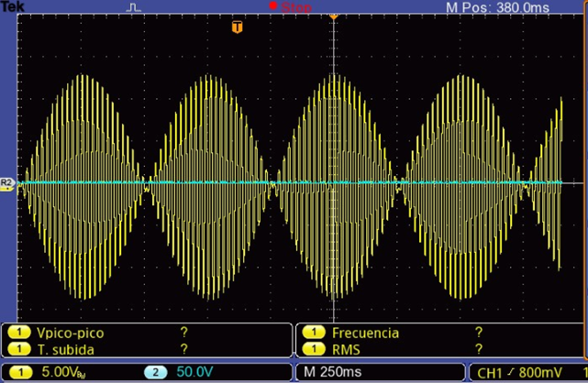Click the 5.00V channel 1 scale value
The image size is (588, 383).
coord(63,372)
